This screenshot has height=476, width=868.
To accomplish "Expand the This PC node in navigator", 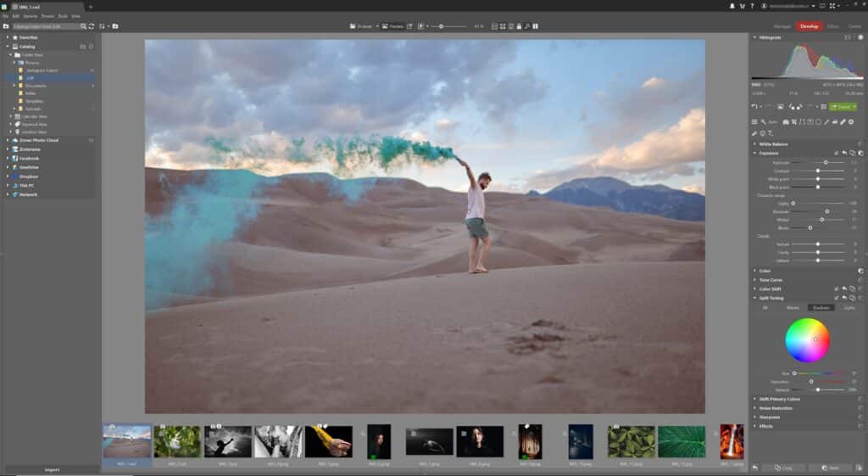I will point(8,185).
